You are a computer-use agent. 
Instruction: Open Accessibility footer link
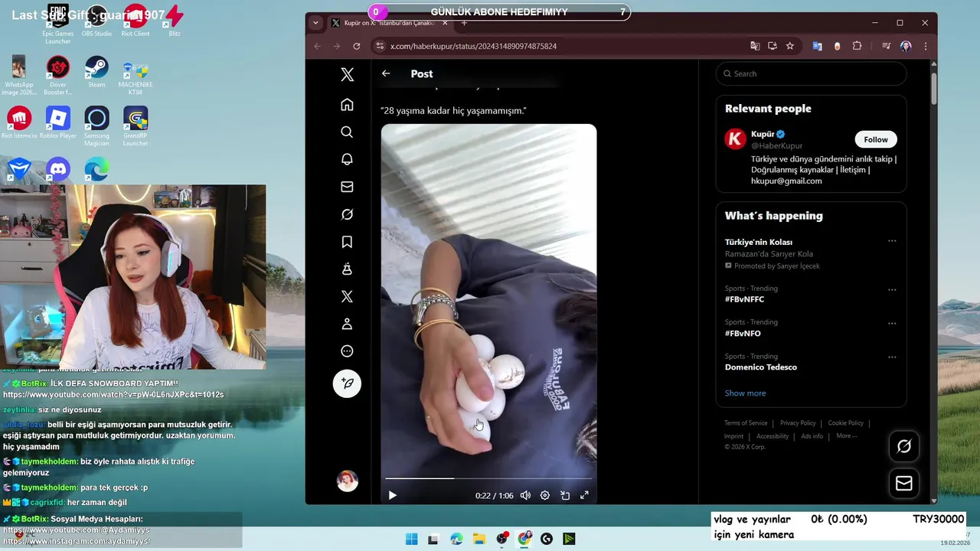click(x=773, y=436)
